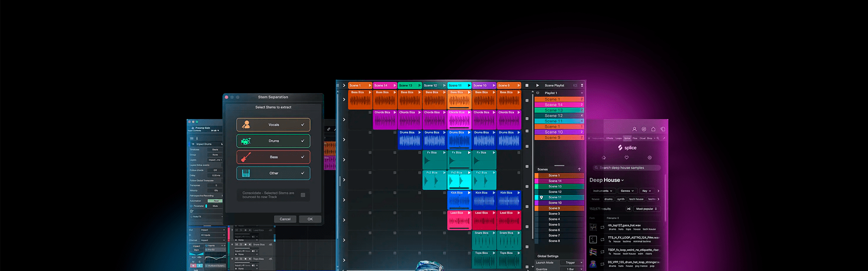Open the Quantize 1 Bar dropdown

tap(572, 269)
